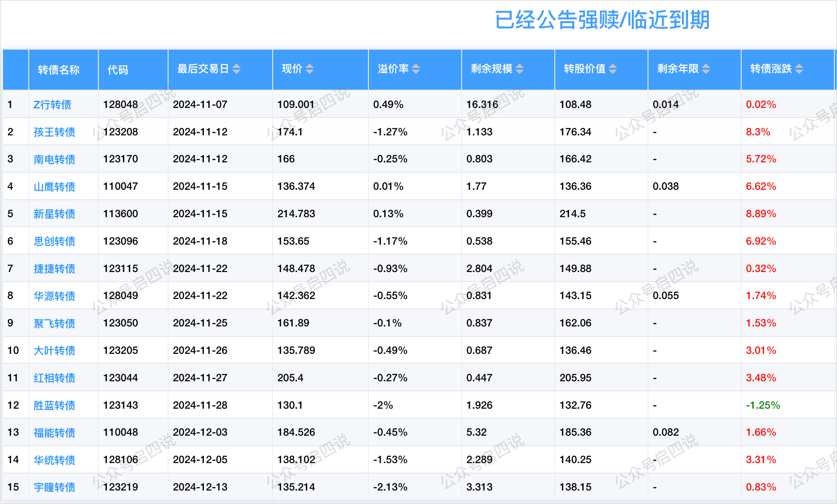Open 孩王转债 bond link

[54, 132]
